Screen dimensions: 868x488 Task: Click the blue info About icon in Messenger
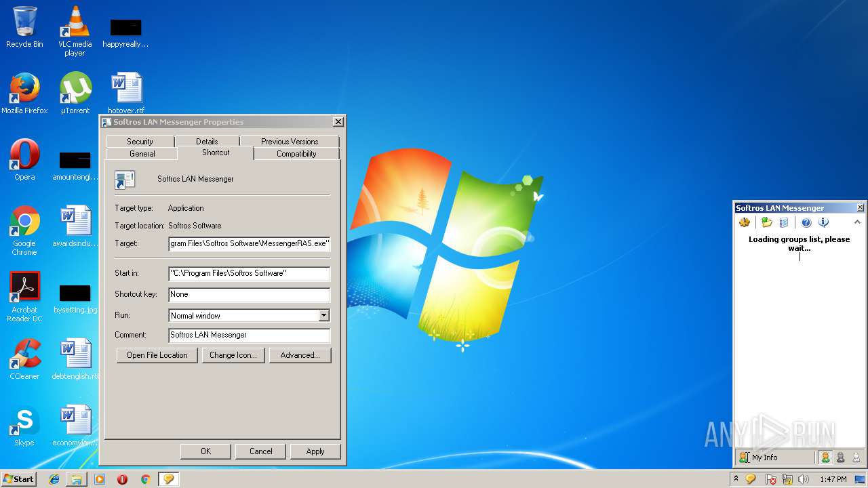[x=823, y=222]
